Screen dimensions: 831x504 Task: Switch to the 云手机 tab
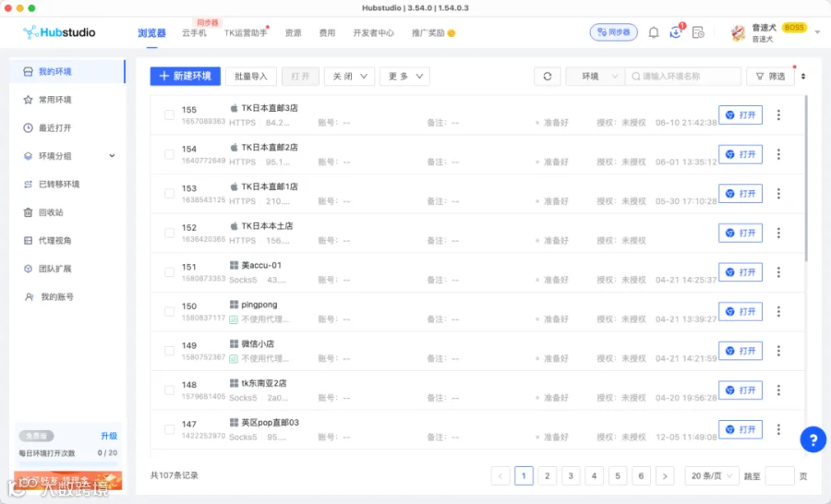click(194, 33)
